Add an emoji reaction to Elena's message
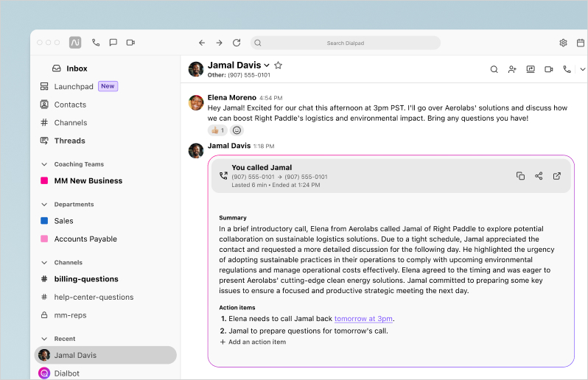 tap(237, 130)
